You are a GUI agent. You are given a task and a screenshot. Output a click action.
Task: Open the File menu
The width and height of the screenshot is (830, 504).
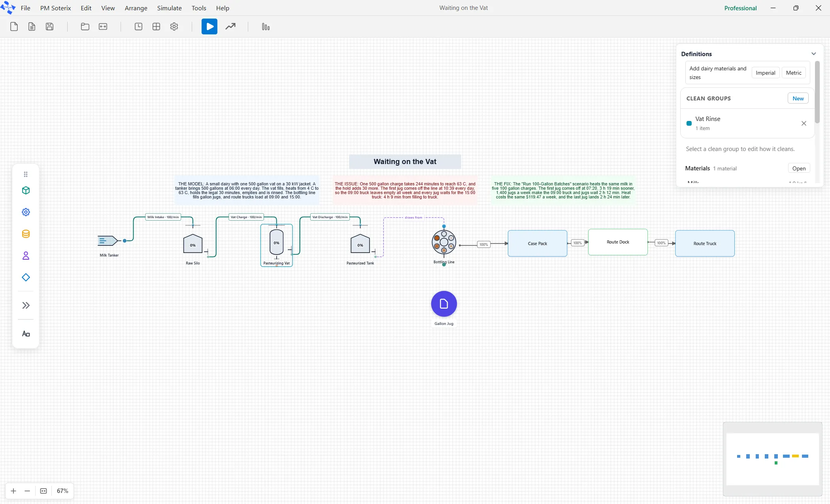(25, 8)
